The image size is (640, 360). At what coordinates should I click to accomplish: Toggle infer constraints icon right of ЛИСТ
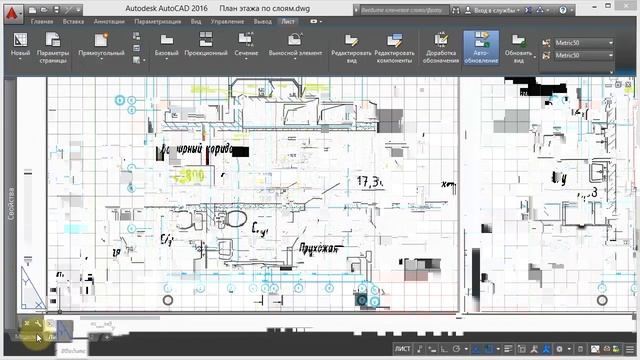pyautogui.click(x=420, y=349)
